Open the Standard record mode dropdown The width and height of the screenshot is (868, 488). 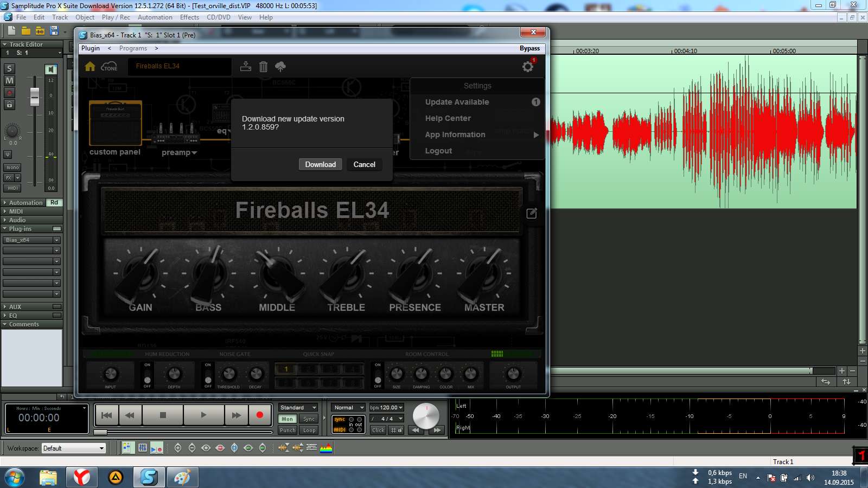point(298,408)
